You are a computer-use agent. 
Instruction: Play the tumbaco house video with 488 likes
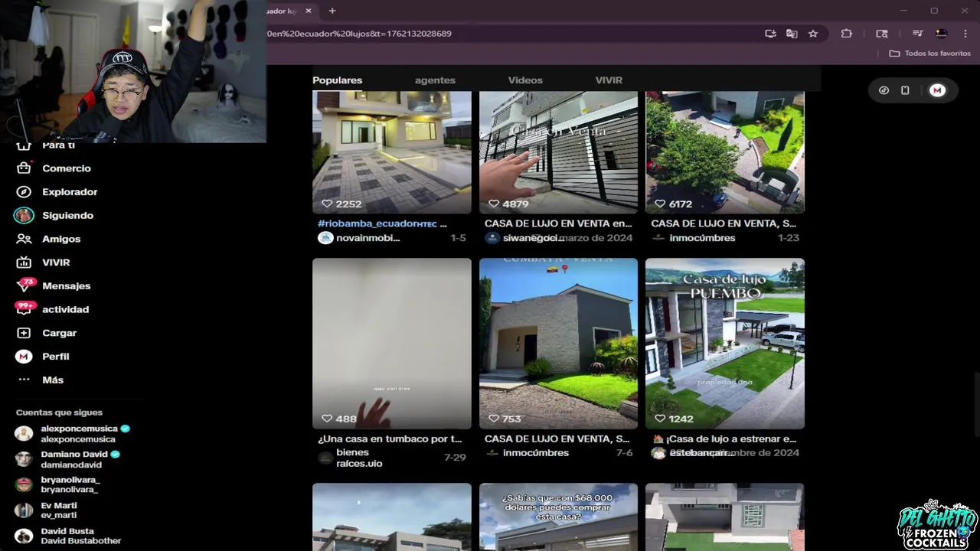392,343
